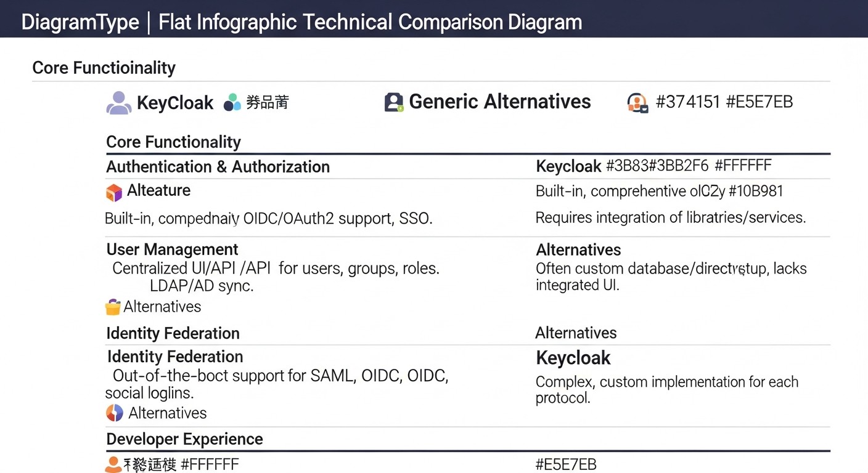Screen dimensions: 868x473
Task: Click the KeyCloak column heading
Action: [175, 103]
